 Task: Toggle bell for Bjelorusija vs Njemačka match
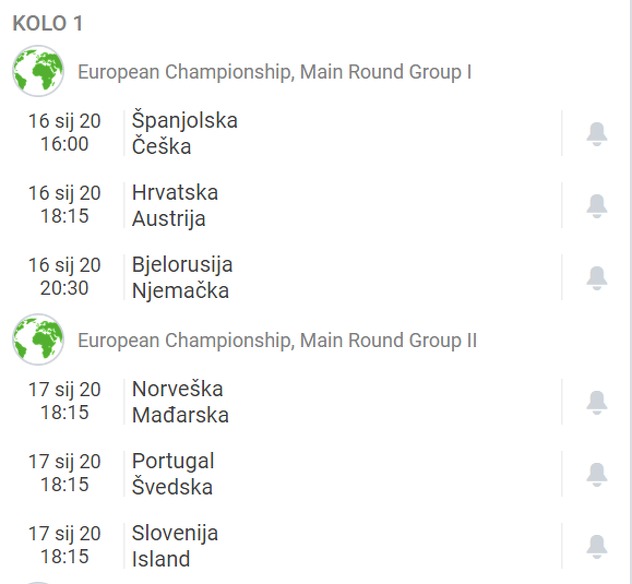point(596,277)
